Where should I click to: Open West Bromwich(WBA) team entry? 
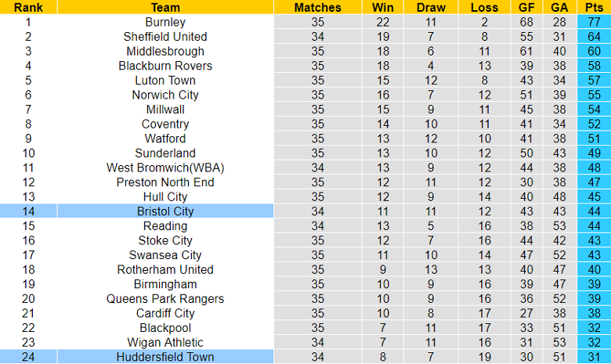pyautogui.click(x=165, y=168)
